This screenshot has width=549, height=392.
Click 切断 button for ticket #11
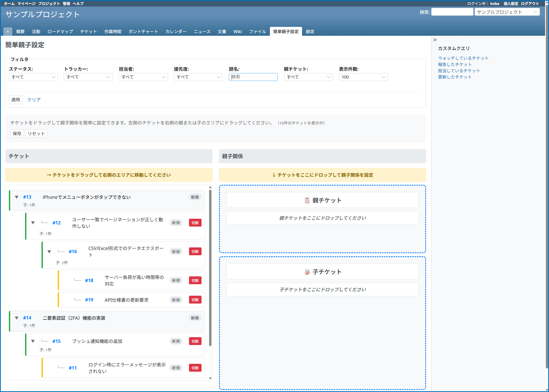(x=195, y=368)
